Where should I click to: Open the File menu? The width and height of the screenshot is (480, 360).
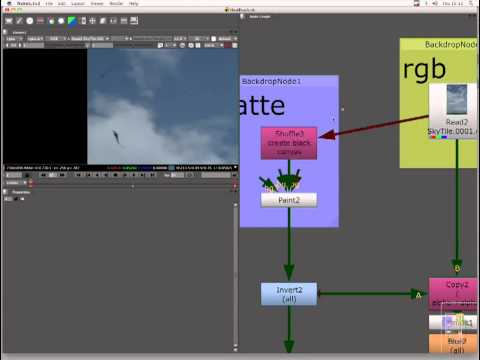tap(49, 4)
